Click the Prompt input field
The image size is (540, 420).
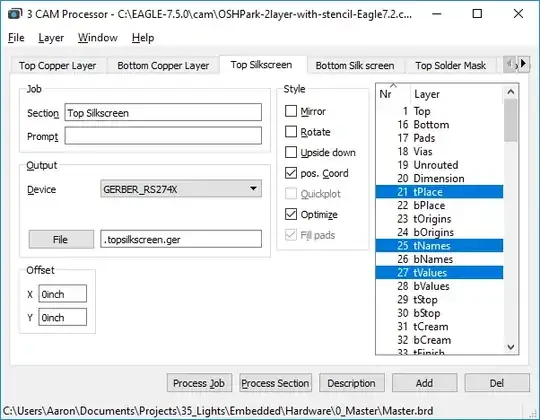pos(163,136)
